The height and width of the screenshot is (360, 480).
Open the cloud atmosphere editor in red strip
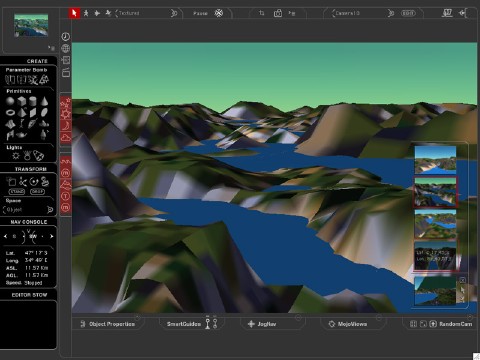click(x=66, y=137)
